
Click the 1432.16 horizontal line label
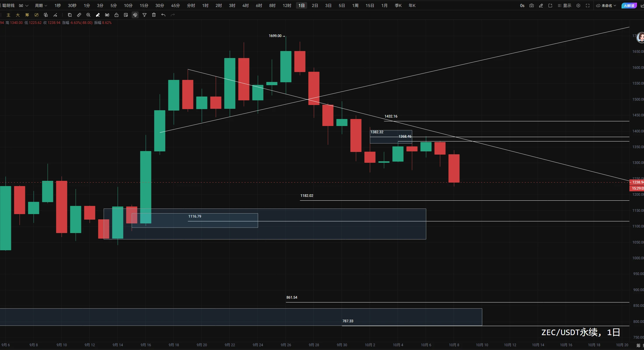pyautogui.click(x=391, y=116)
